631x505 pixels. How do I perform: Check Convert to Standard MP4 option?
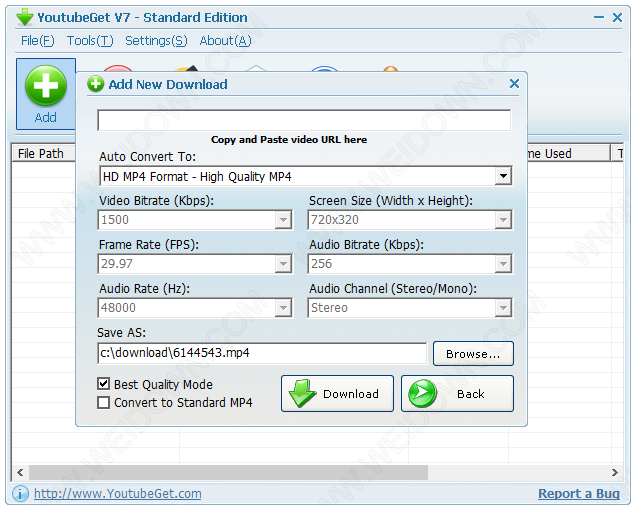pos(103,402)
